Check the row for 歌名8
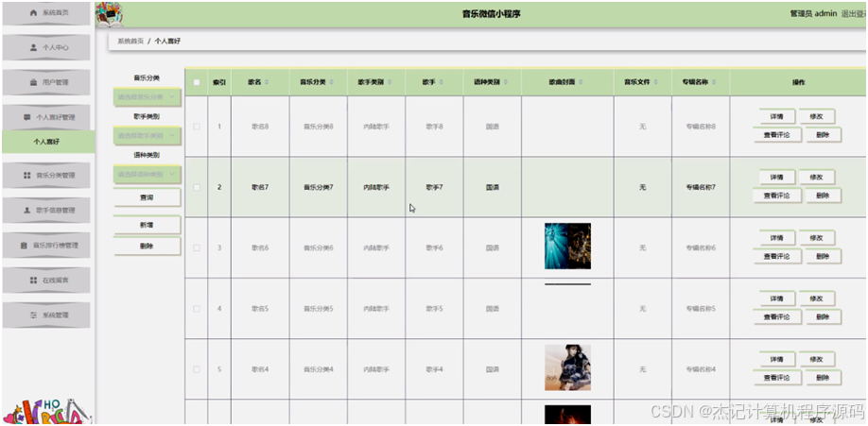Image resolution: width=868 pixels, height=426 pixels. coord(197,127)
